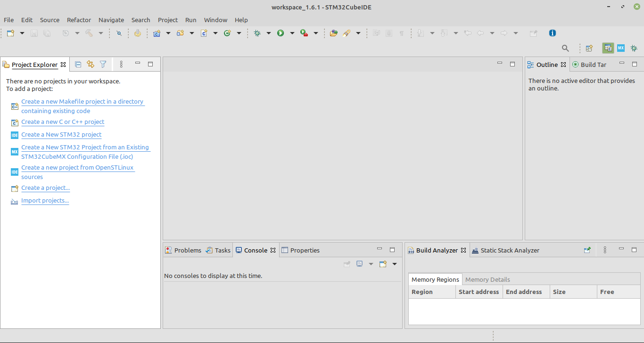
Task: Click Create a New STM32 project link
Action: click(61, 134)
